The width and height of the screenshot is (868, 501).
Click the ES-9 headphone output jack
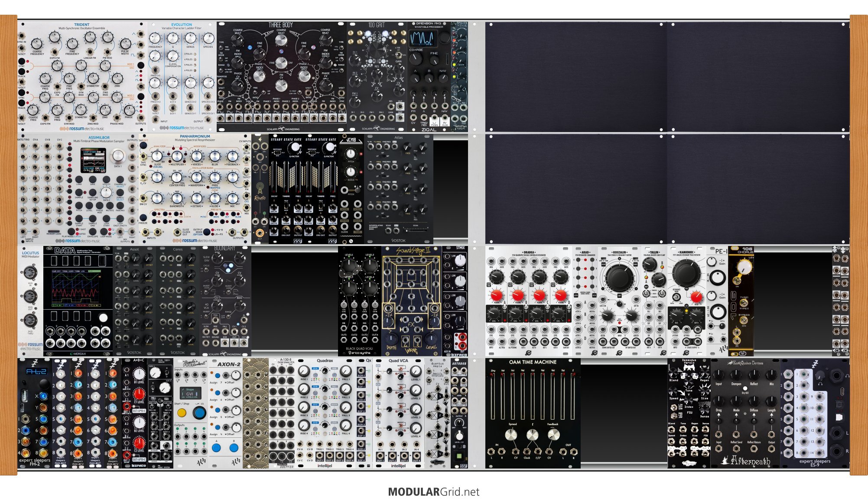(837, 376)
